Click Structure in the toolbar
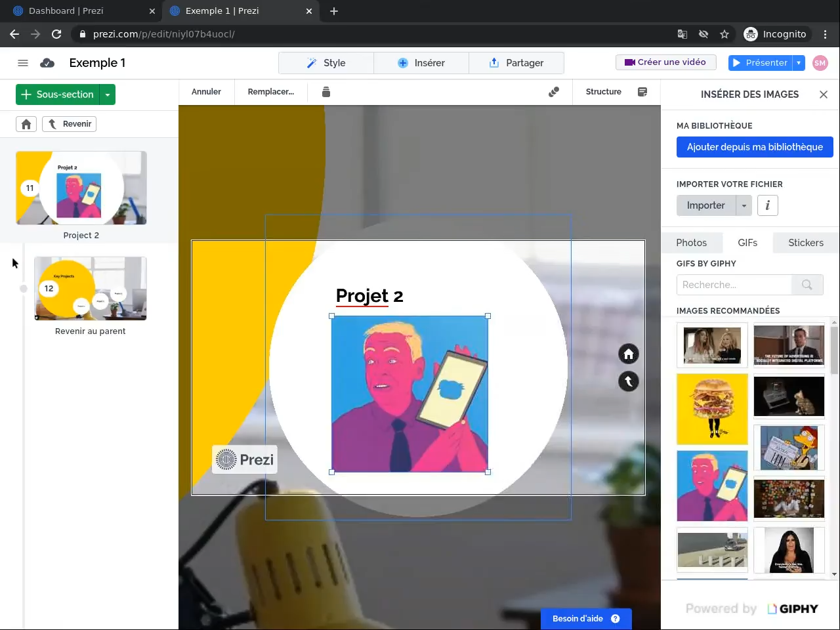The width and height of the screenshot is (840, 630). point(604,92)
